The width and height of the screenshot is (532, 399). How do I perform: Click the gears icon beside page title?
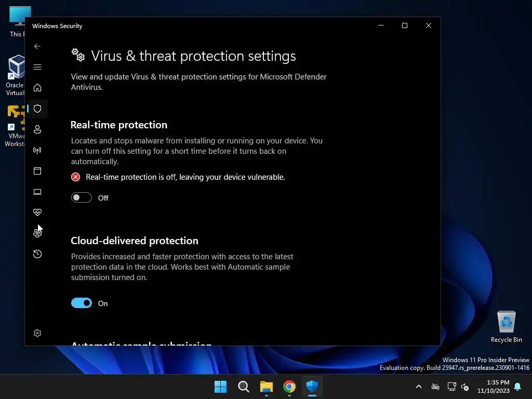click(78, 55)
